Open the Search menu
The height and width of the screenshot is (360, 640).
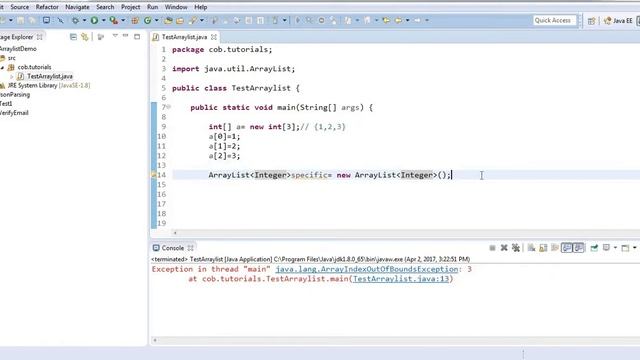tap(105, 7)
